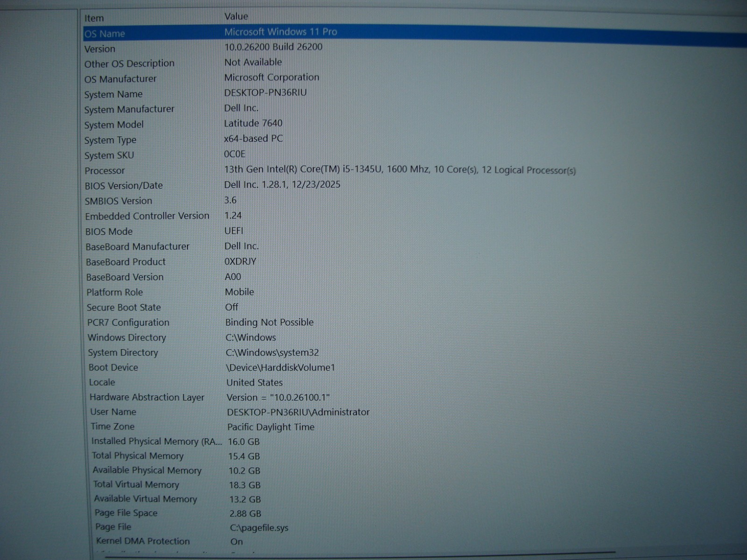
Task: Click the Not Available value
Action: (253, 62)
